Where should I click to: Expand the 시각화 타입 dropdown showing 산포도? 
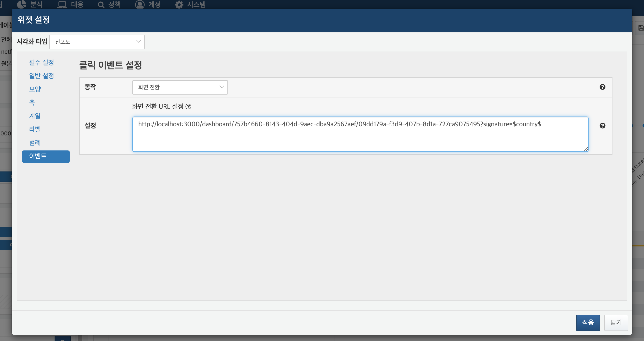[97, 42]
